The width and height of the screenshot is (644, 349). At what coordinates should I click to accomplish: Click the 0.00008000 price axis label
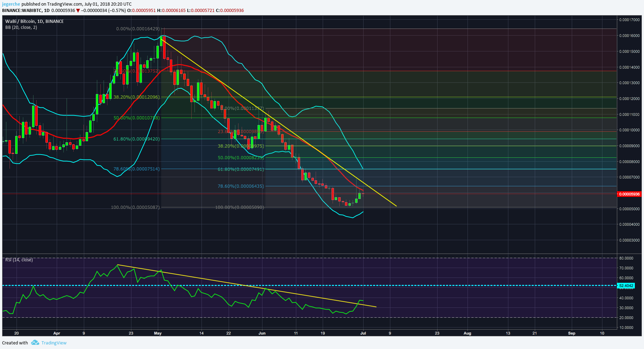630,162
